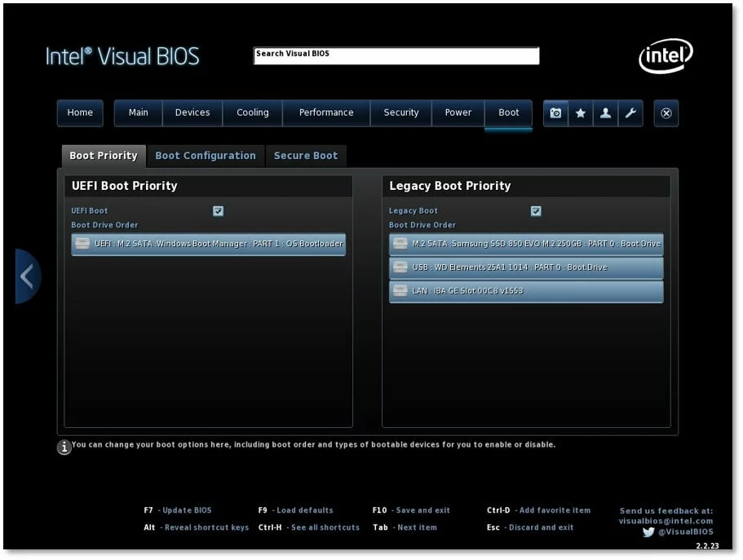743x560 pixels.
Task: Open the Home page
Action: pos(80,112)
